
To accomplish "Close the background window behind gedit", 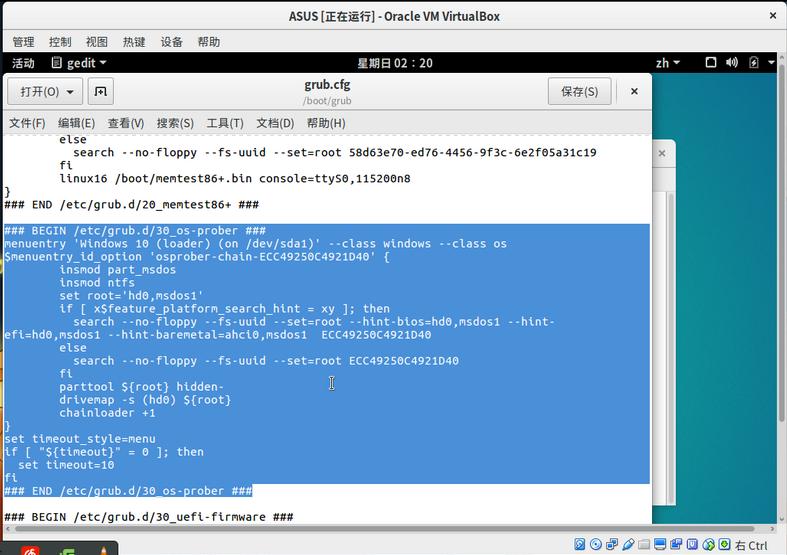I will pyautogui.click(x=662, y=154).
